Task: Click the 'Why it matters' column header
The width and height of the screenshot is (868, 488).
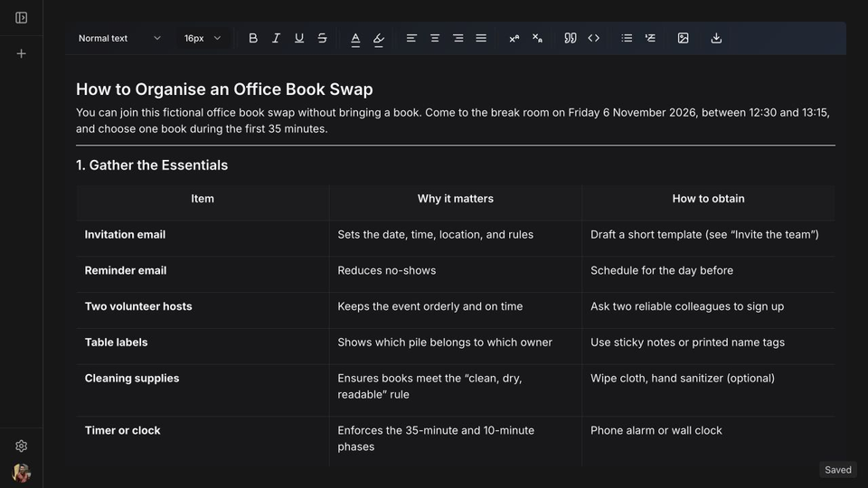Action: point(455,199)
